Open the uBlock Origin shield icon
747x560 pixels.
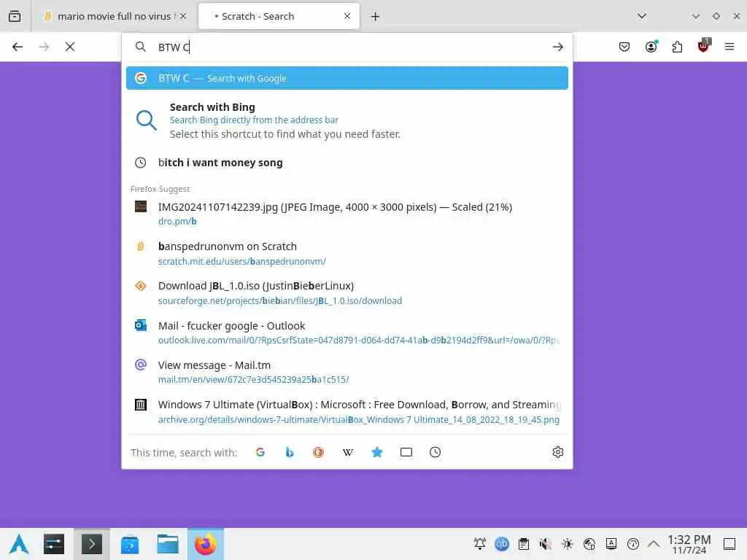(704, 46)
